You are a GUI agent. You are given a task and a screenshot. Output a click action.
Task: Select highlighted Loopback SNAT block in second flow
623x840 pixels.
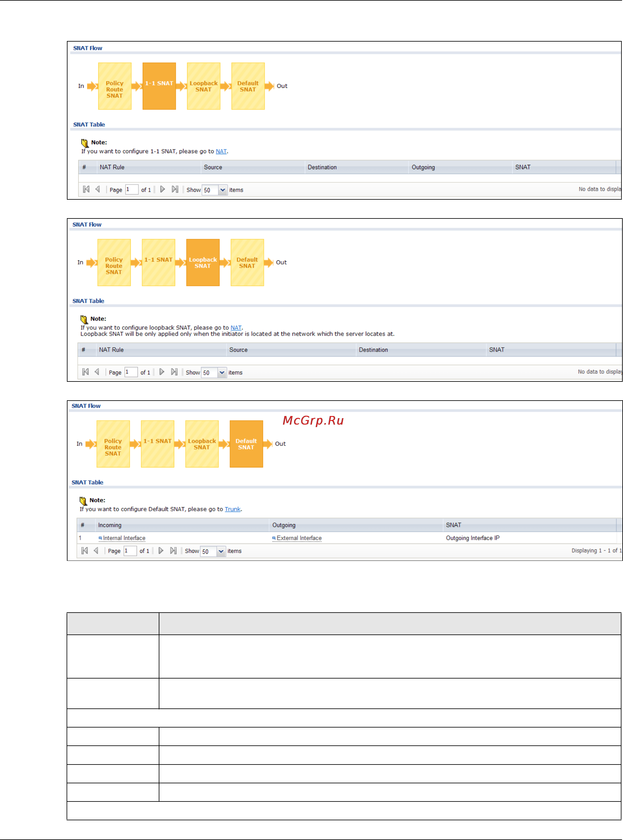[x=203, y=263]
